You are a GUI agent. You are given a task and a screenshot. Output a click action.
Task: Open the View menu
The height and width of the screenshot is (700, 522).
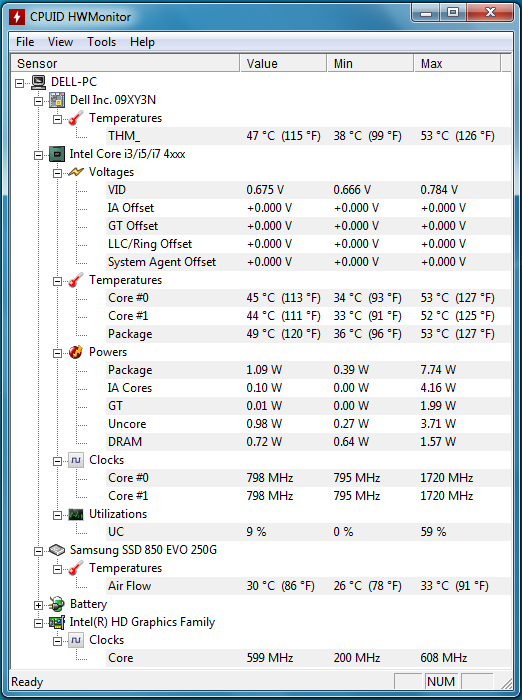coord(60,42)
